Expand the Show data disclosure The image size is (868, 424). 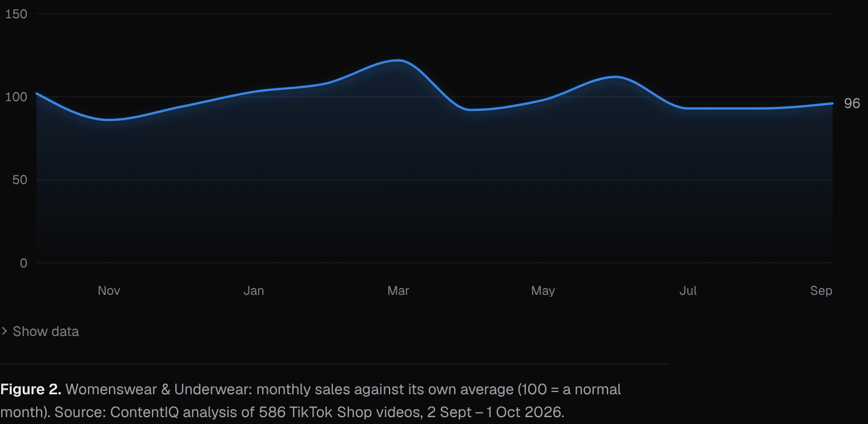(x=40, y=331)
